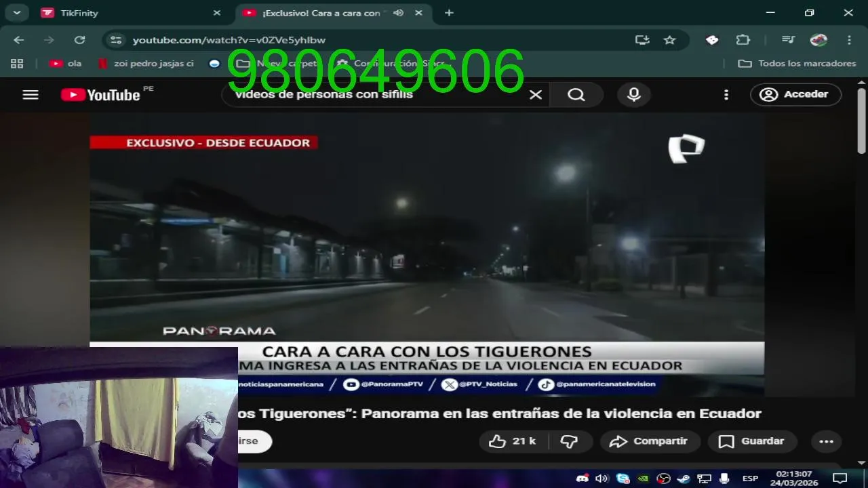Reload the current page

tap(79, 40)
